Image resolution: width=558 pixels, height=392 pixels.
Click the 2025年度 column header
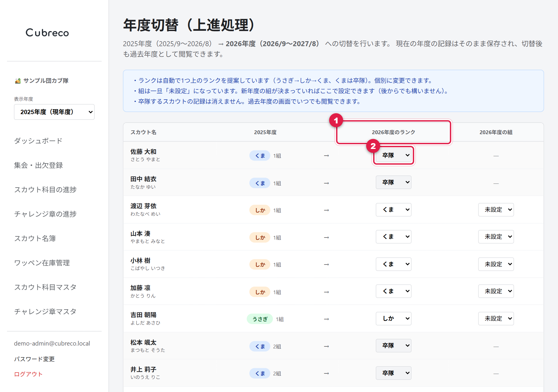(x=265, y=132)
